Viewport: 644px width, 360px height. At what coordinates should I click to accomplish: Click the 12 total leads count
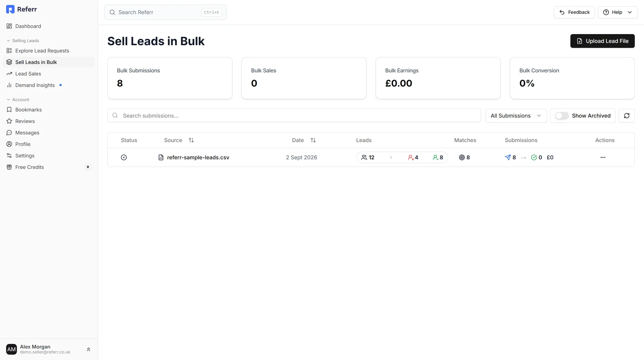368,157
